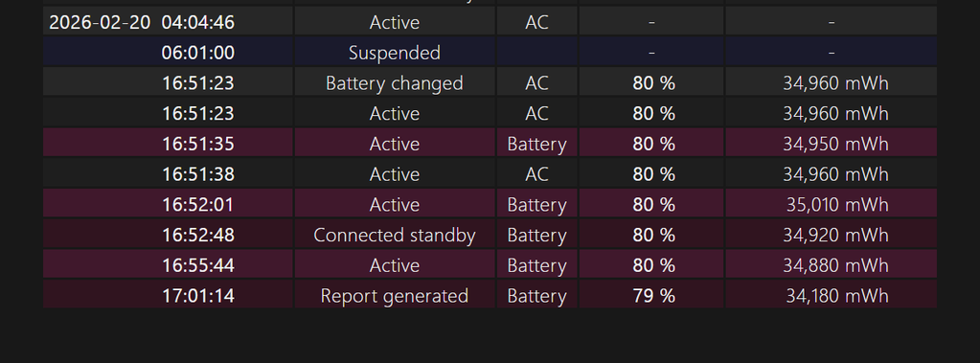Select the Battery changed entry
The image size is (980, 363).
coord(395,83)
